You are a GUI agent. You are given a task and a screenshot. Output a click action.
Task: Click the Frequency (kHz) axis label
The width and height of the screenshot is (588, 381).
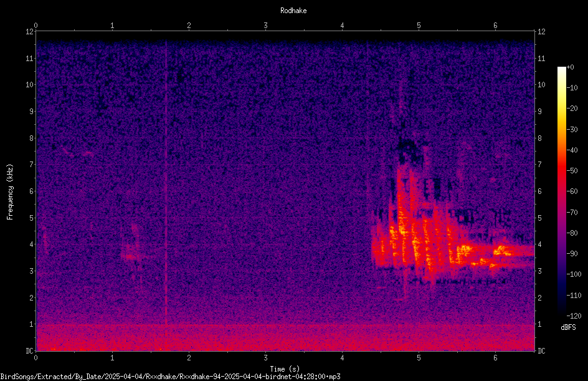coord(10,192)
